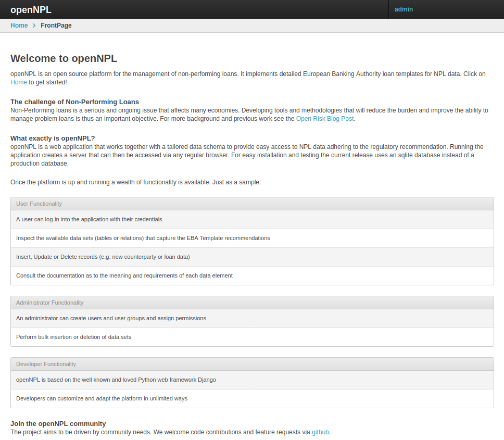Click the FrontPage breadcrumb label

point(56,25)
